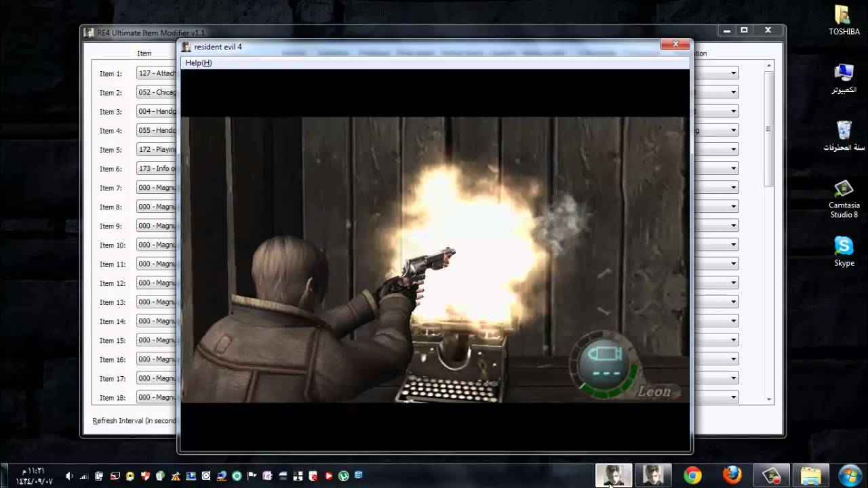
Task: Click the Windows Start orb
Action: click(850, 475)
